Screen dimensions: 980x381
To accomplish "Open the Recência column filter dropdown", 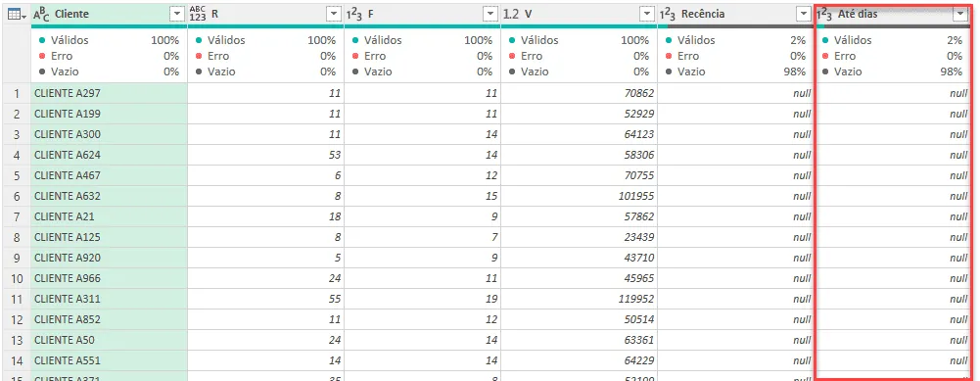I will coord(804,15).
